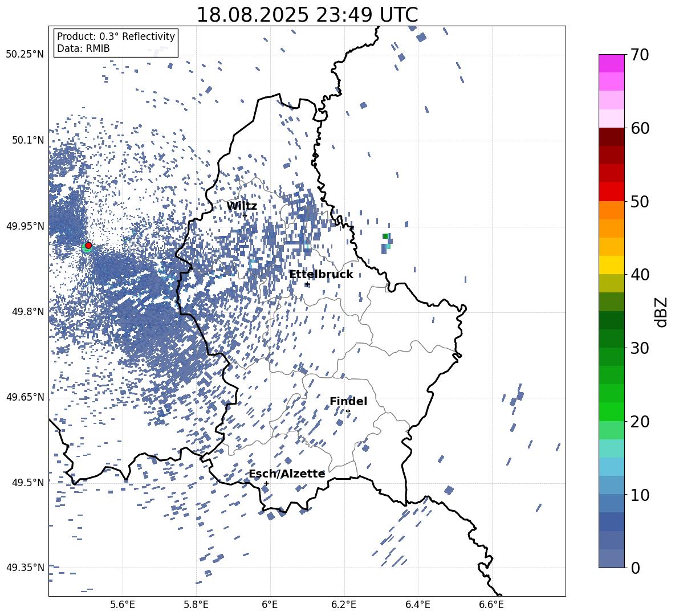
Task: Click the 6.2°E longitude label
Action: (344, 605)
